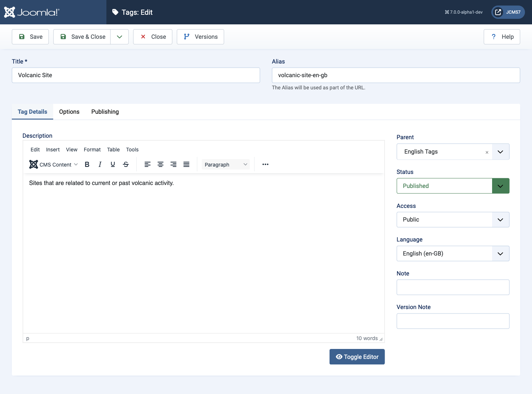Screen dimensions: 532x394
Task: Click the Title field Volcanic Site
Action: (136, 75)
